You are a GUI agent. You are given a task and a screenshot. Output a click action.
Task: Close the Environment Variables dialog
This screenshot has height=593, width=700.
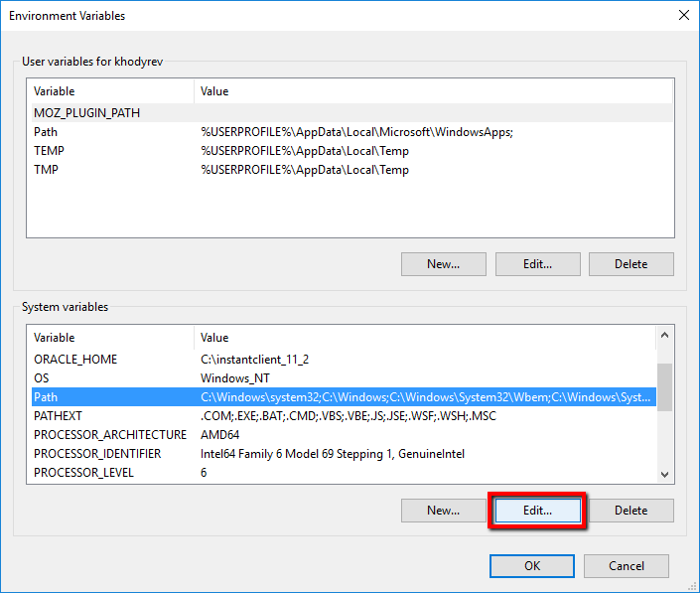pos(682,15)
